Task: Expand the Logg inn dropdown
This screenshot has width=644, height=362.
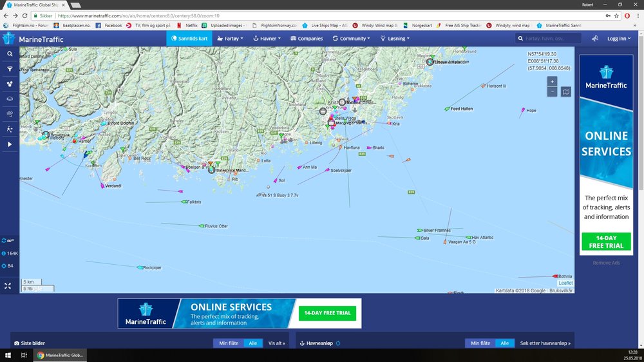Action: point(619,38)
